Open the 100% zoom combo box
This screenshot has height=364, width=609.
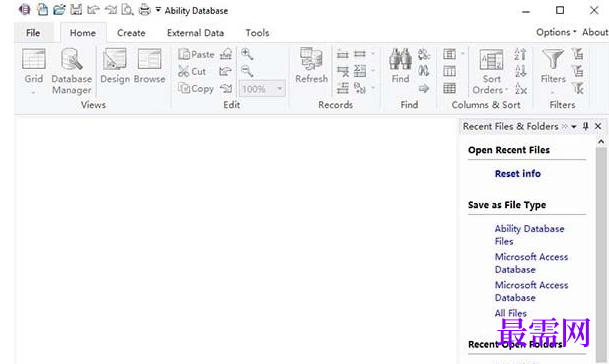262,89
